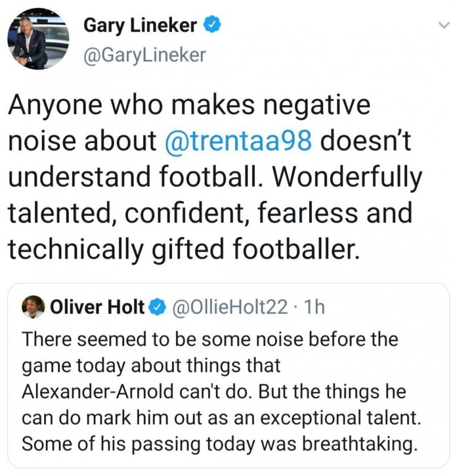This screenshot has width=451, height=476.
Task: Open the tweet options chevron menu
Action: [x=444, y=25]
